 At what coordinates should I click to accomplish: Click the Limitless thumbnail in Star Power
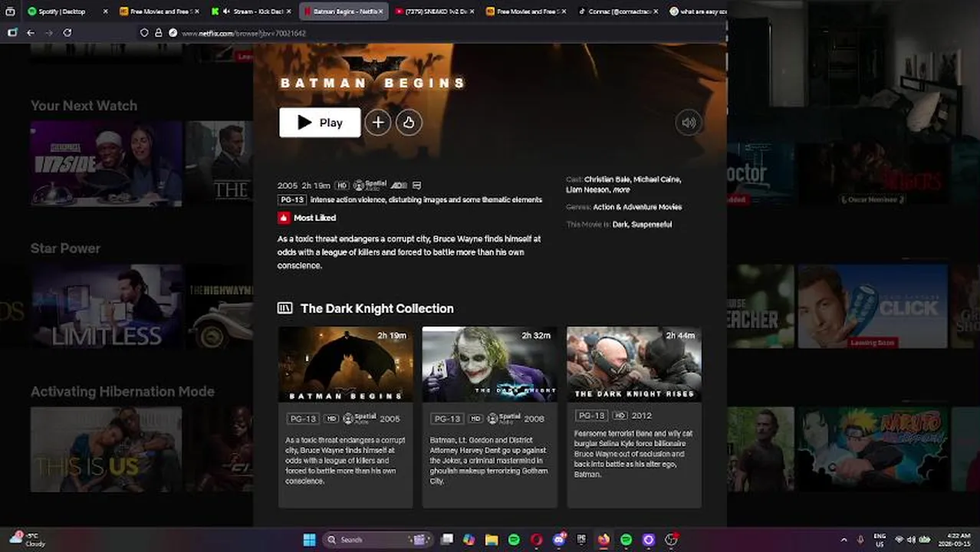coord(107,307)
